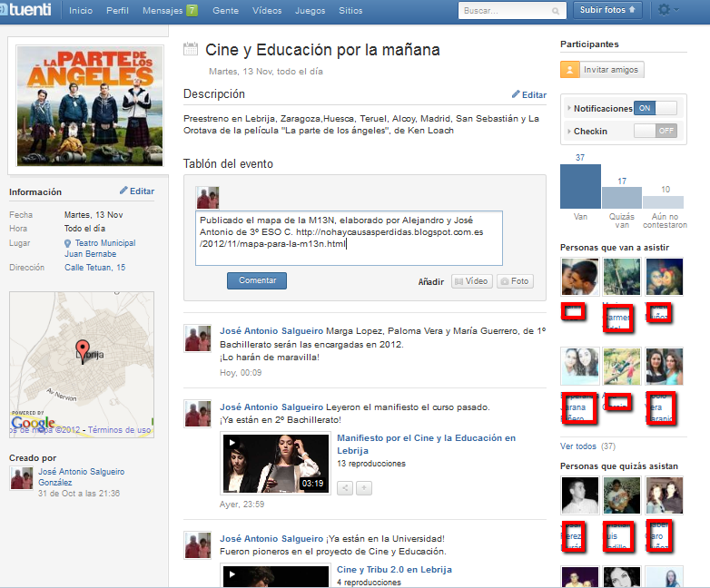Screen dimensions: 710x588
Task: Click the share icon under Manifiesto video
Action: tap(345, 488)
